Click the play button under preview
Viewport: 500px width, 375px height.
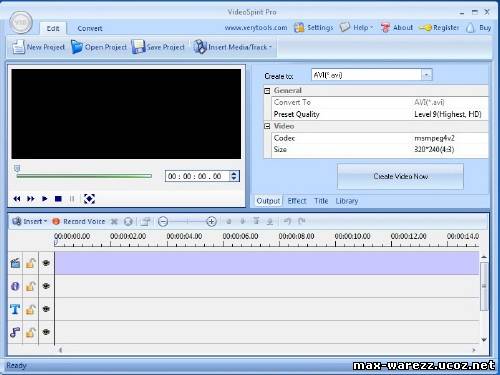(x=44, y=199)
